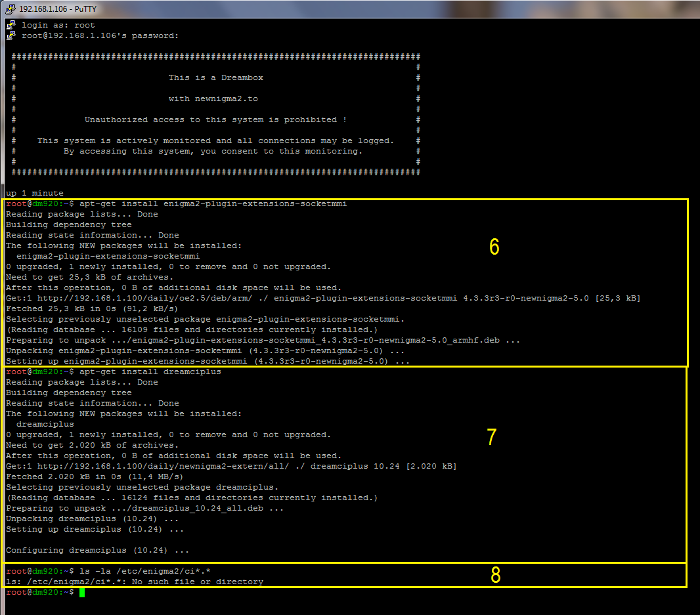The width and height of the screenshot is (700, 615).
Task: Click the yellow number 6 annotation
Action: [x=494, y=247]
